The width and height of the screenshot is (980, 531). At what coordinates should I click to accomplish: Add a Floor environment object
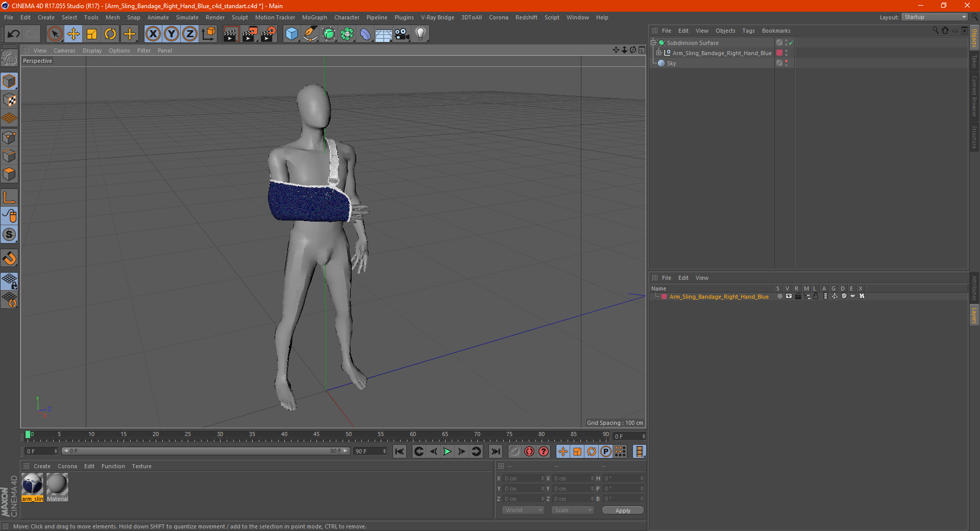click(384, 34)
